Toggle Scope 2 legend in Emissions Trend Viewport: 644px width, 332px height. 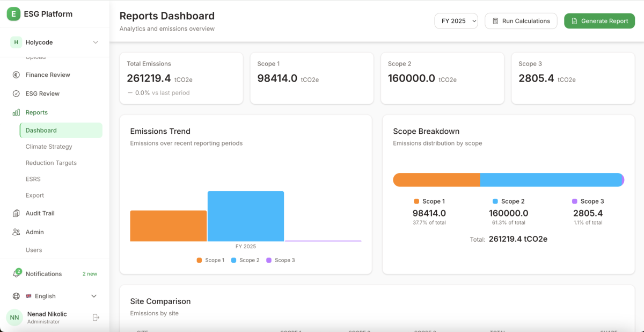[x=245, y=260]
